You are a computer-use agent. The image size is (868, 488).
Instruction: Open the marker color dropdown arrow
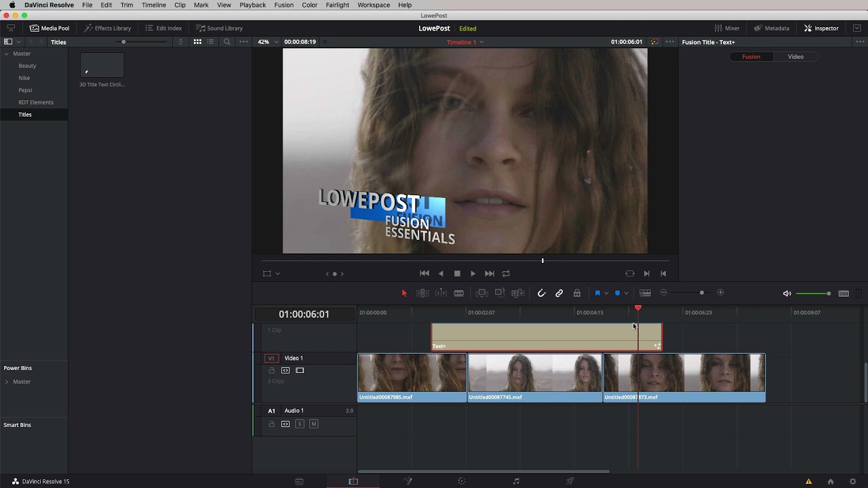(626, 293)
